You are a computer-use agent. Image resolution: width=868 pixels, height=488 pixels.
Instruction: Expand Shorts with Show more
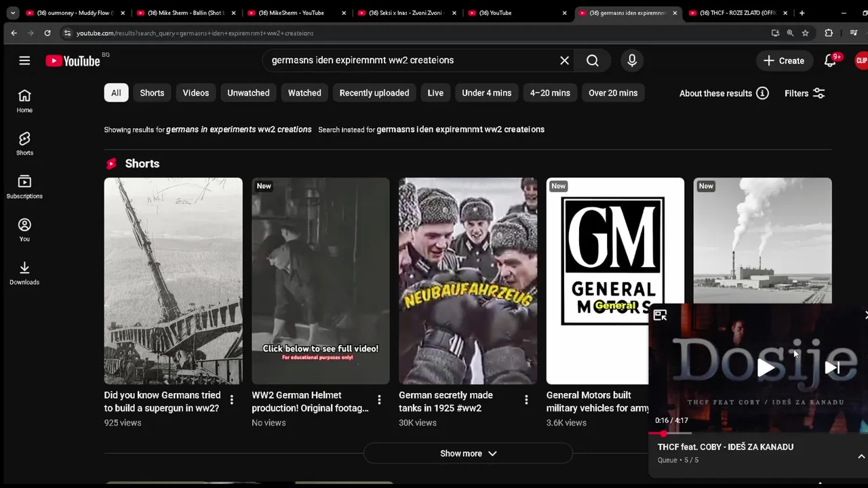click(x=469, y=453)
